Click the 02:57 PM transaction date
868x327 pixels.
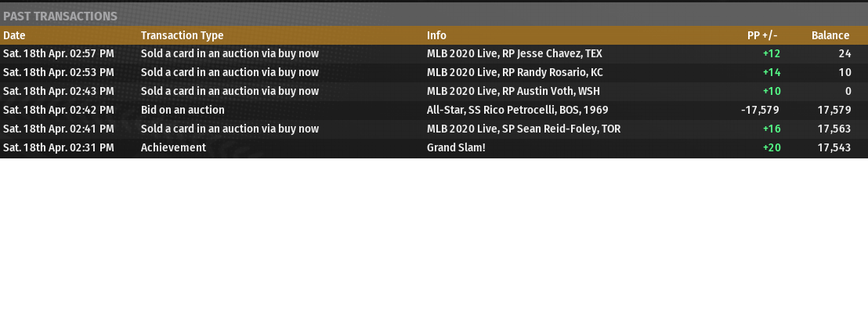click(59, 54)
